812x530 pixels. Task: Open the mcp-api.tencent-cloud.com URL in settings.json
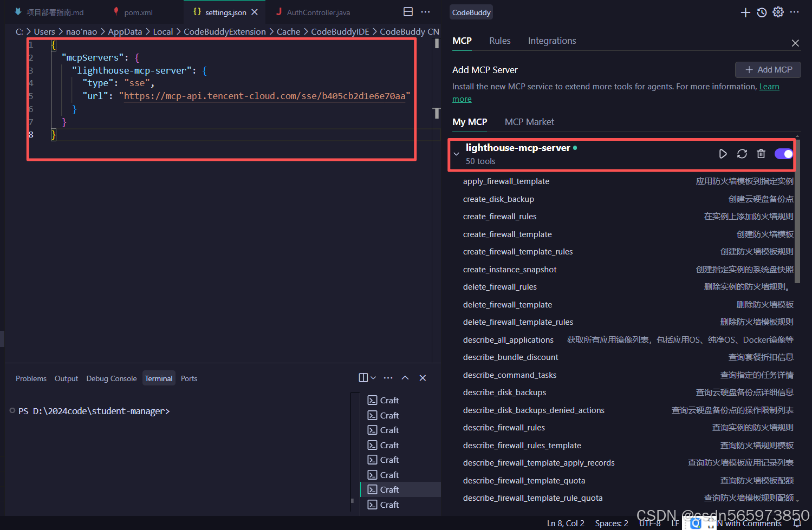[264, 96]
